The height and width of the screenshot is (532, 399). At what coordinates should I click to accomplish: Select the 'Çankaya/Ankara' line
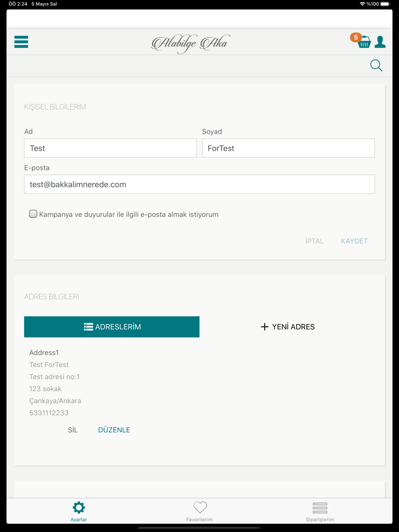pos(55,401)
